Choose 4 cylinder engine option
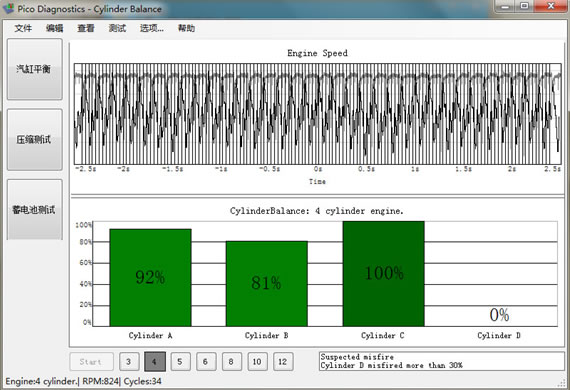This screenshot has height=390, width=570. pos(154,362)
